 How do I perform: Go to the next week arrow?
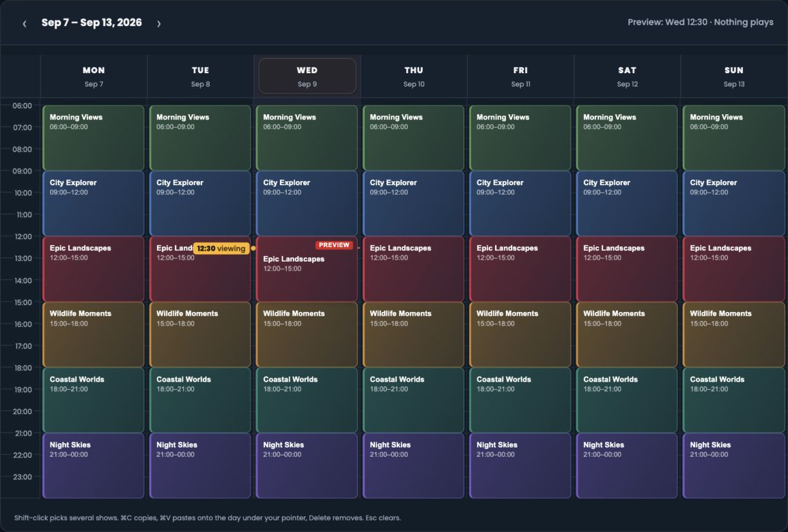159,24
